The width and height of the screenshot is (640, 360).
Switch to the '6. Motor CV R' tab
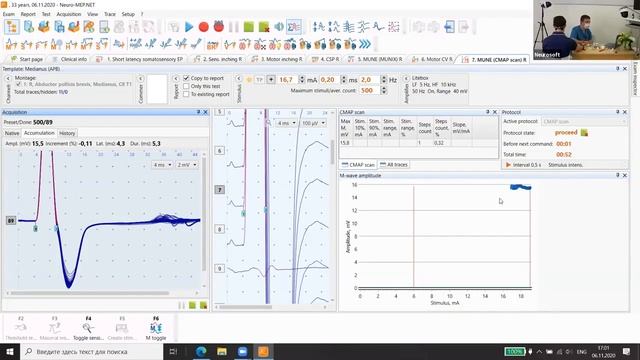tap(432, 59)
